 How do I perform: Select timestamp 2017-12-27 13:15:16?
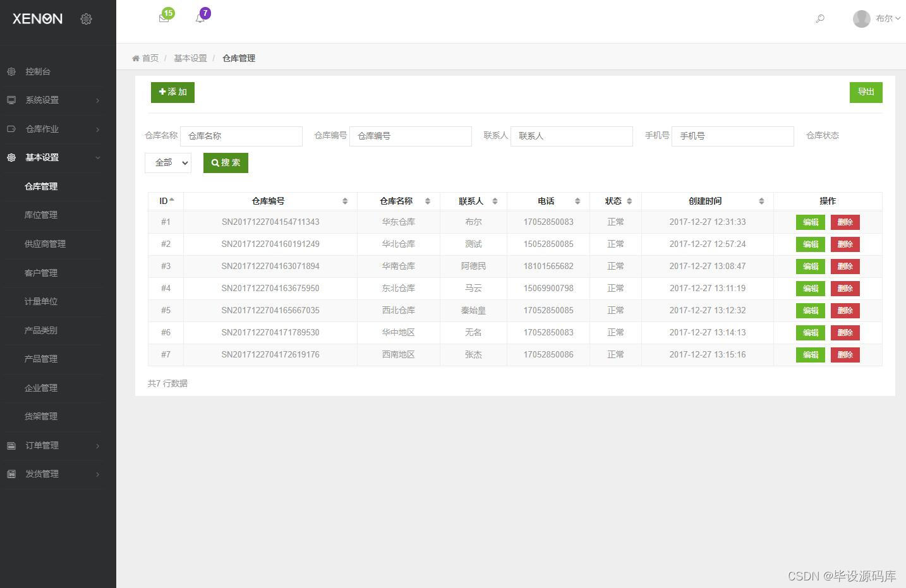point(708,355)
